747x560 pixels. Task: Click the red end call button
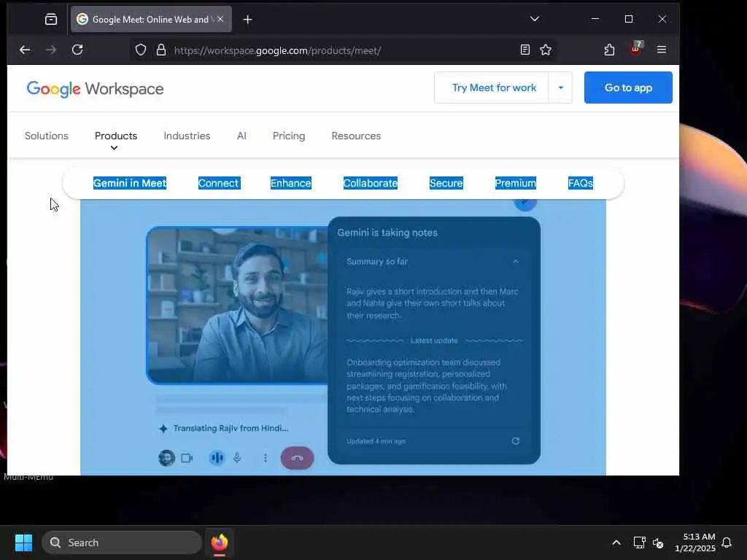[297, 458]
